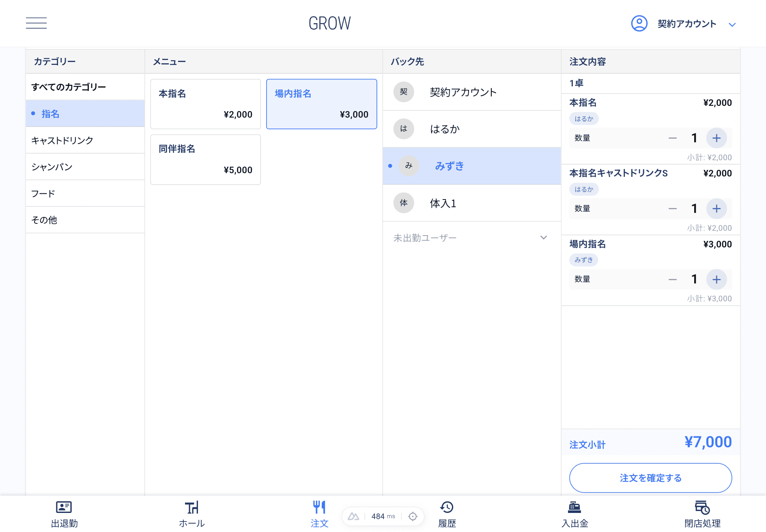766x532 pixels.
Task: Open the account dropdown next to 契約アカウント
Action: pos(733,24)
